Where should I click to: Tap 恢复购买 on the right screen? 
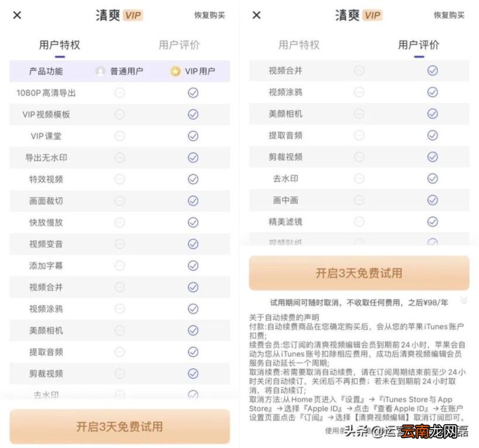point(449,15)
